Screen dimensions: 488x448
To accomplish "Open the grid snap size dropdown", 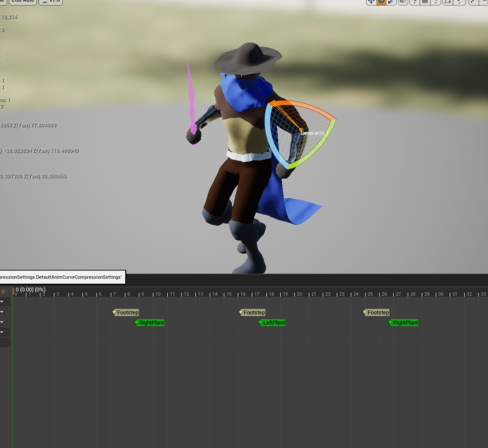I will click(436, 2).
